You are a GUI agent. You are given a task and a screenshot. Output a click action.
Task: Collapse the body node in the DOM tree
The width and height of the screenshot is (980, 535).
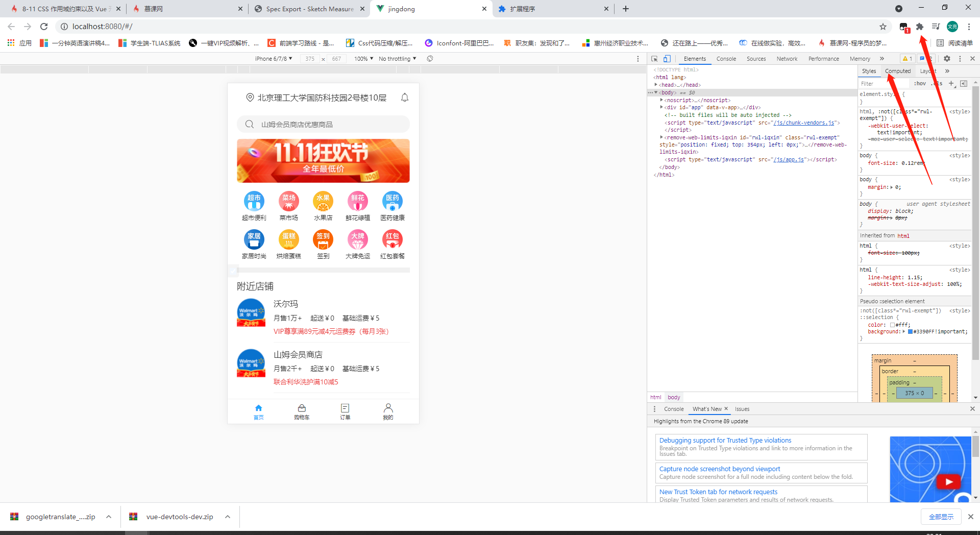point(656,92)
